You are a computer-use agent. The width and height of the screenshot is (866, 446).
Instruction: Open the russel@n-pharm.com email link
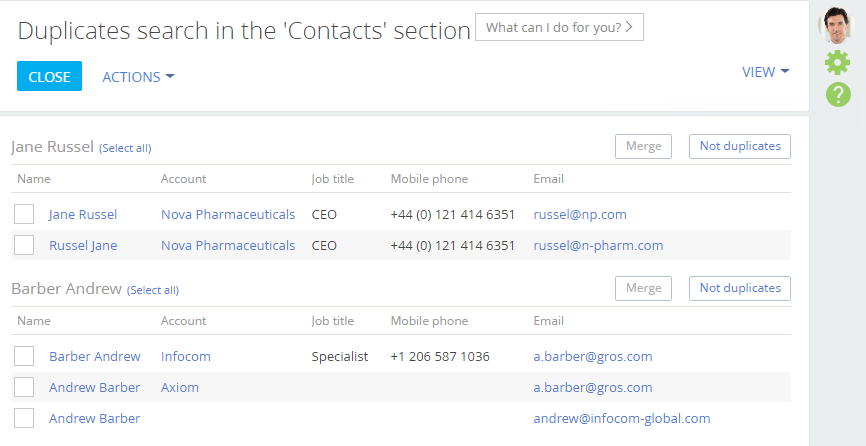tap(598, 245)
